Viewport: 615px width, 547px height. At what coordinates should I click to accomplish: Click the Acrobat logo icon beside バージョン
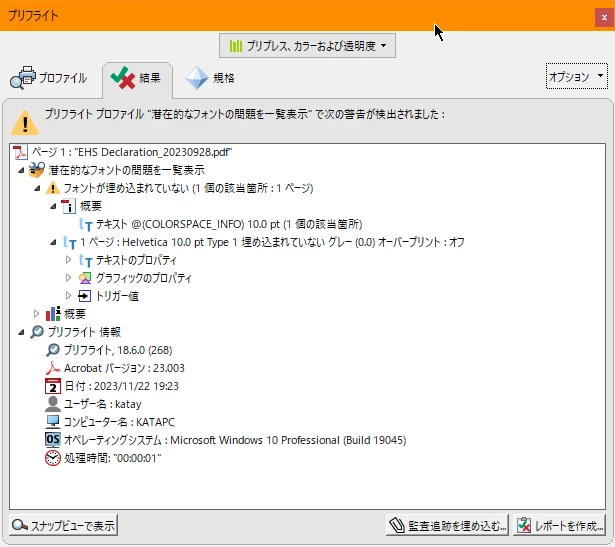[53, 368]
